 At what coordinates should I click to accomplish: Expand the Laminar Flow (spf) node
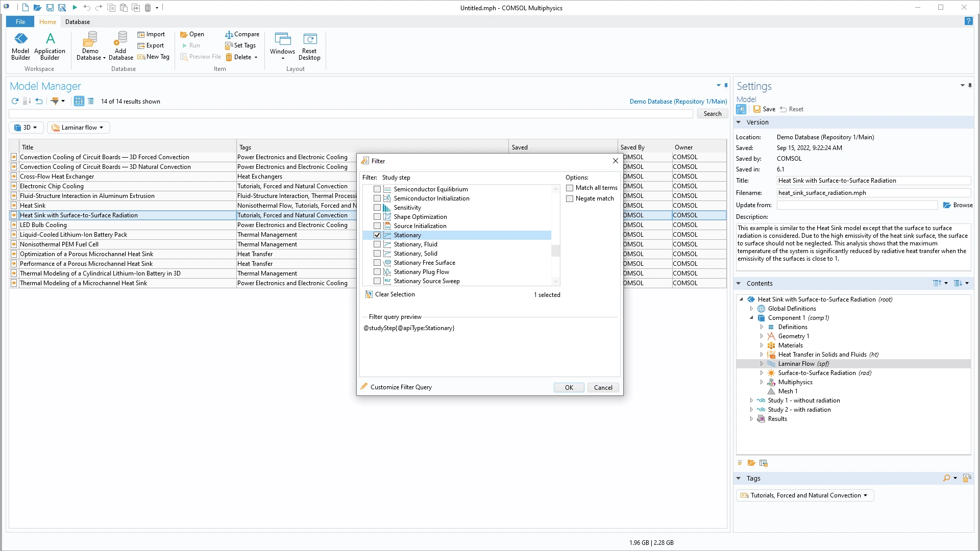coord(762,364)
